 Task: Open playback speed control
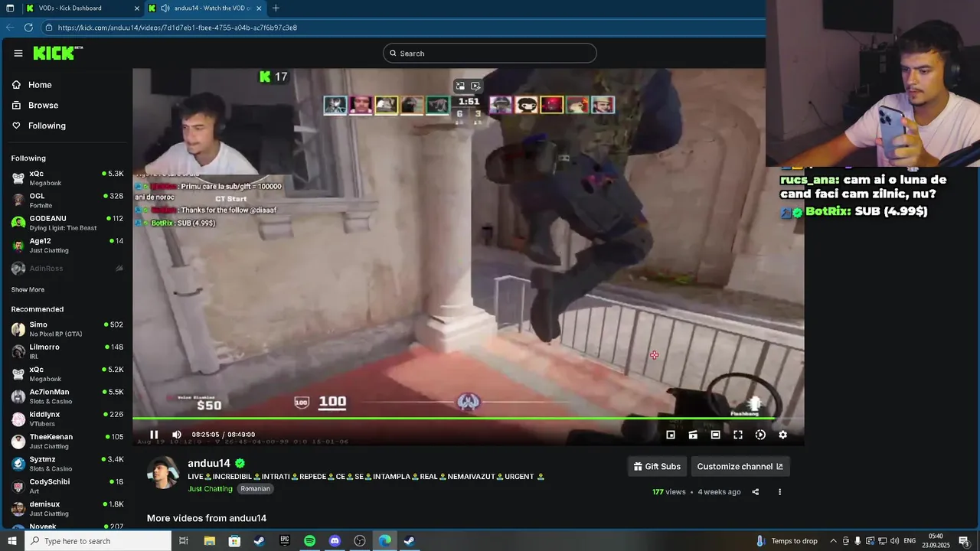click(x=760, y=435)
